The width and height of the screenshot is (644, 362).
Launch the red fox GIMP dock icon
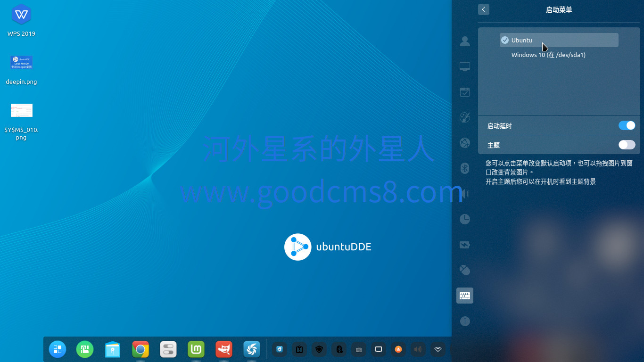pyautogui.click(x=224, y=349)
